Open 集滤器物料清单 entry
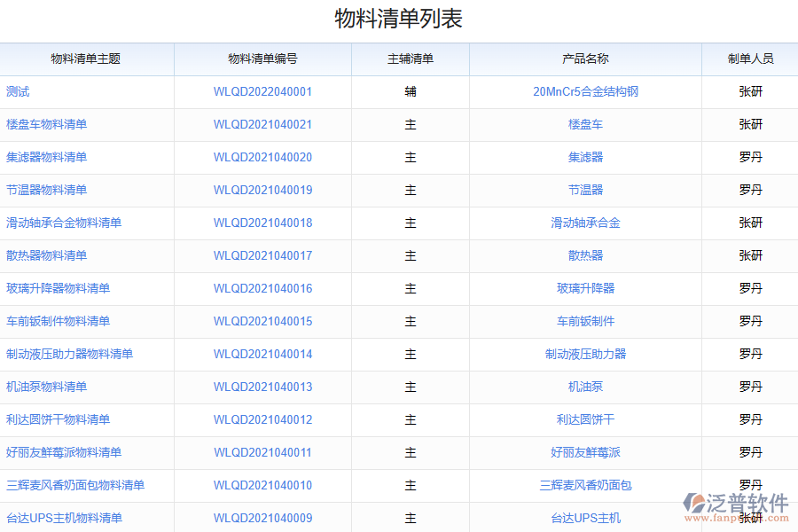798x532 pixels. pyautogui.click(x=46, y=157)
